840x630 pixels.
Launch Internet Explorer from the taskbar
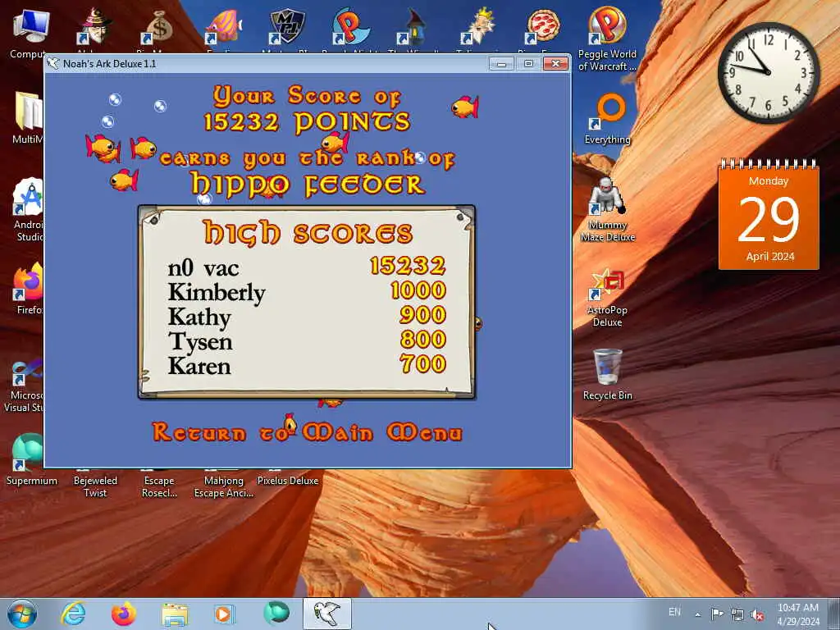point(73,614)
